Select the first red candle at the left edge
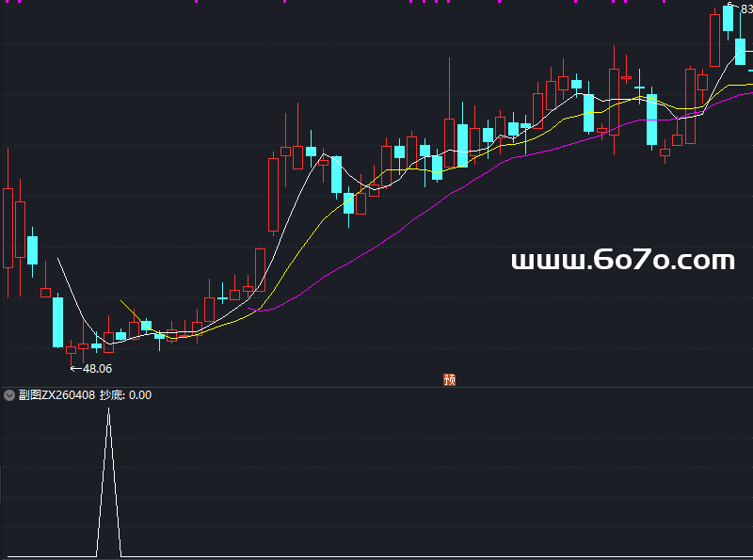 8,226
